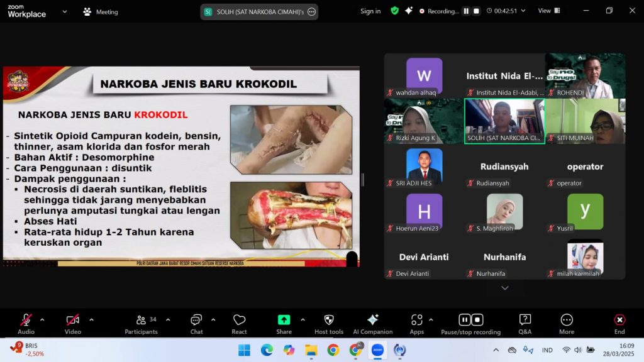
Task: Select SITI MUINAH's video thumbnail
Action: (x=585, y=121)
